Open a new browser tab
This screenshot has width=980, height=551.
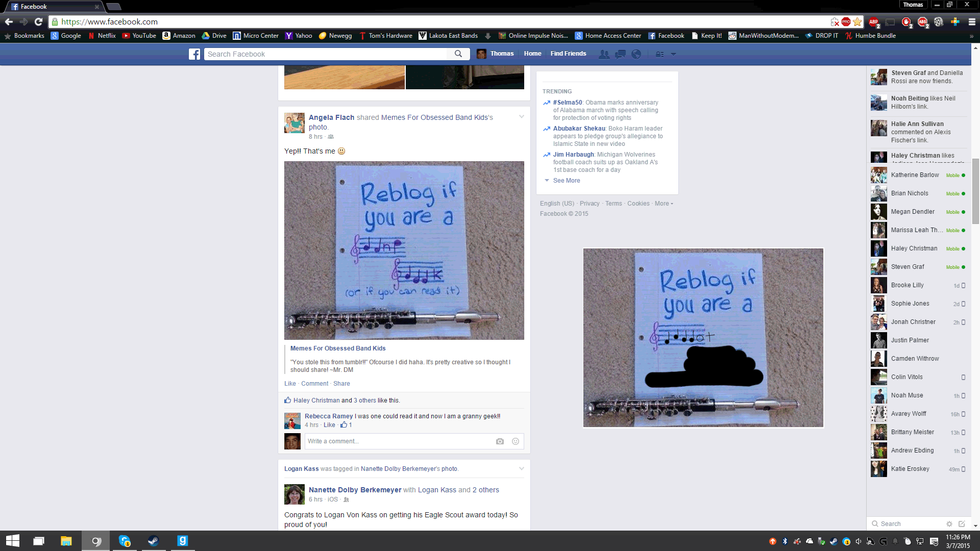114,7
